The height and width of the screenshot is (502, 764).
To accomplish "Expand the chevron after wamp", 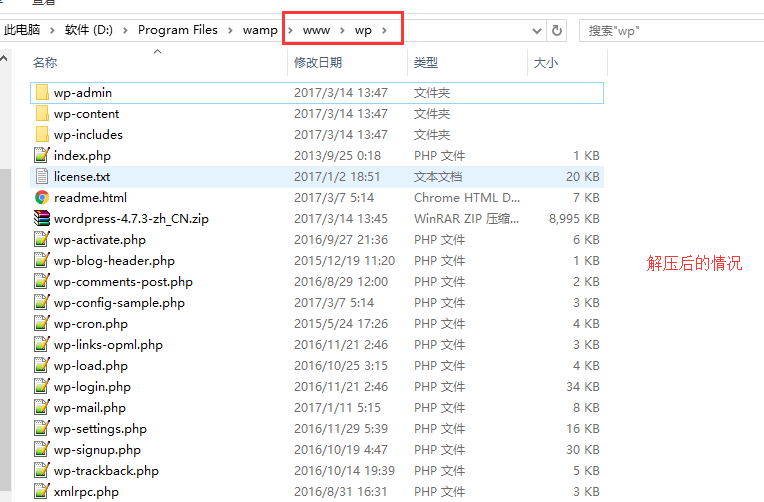I will [290, 31].
